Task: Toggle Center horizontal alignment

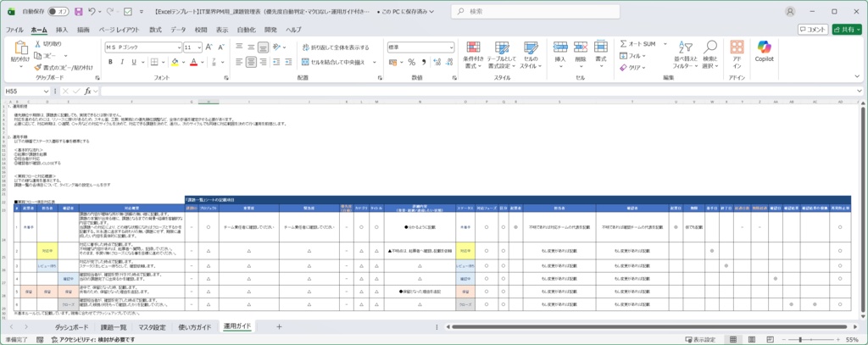Action: click(251, 62)
